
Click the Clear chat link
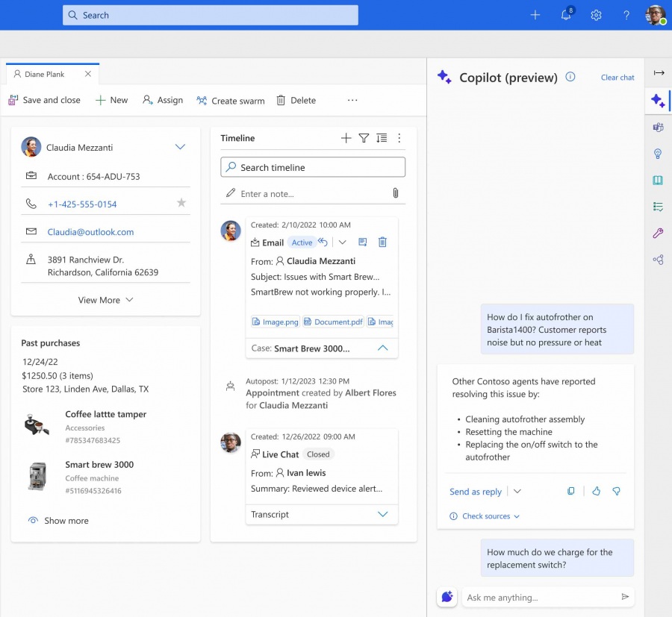[x=617, y=77]
